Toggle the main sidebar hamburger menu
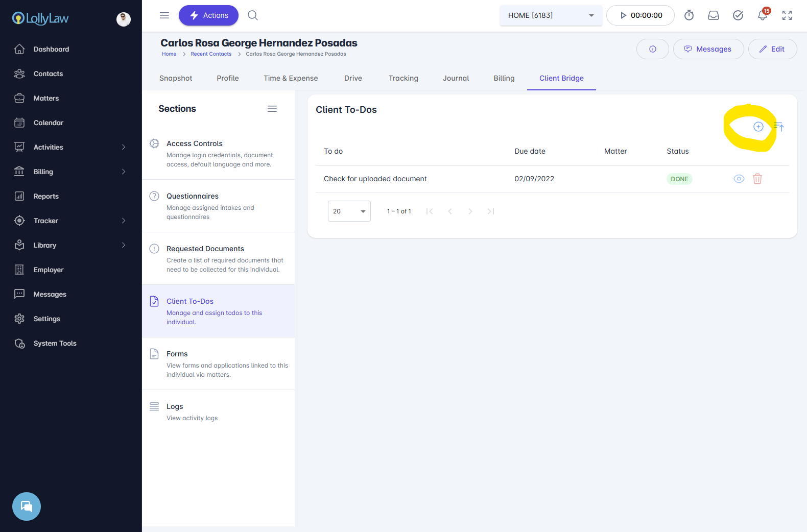 point(164,15)
